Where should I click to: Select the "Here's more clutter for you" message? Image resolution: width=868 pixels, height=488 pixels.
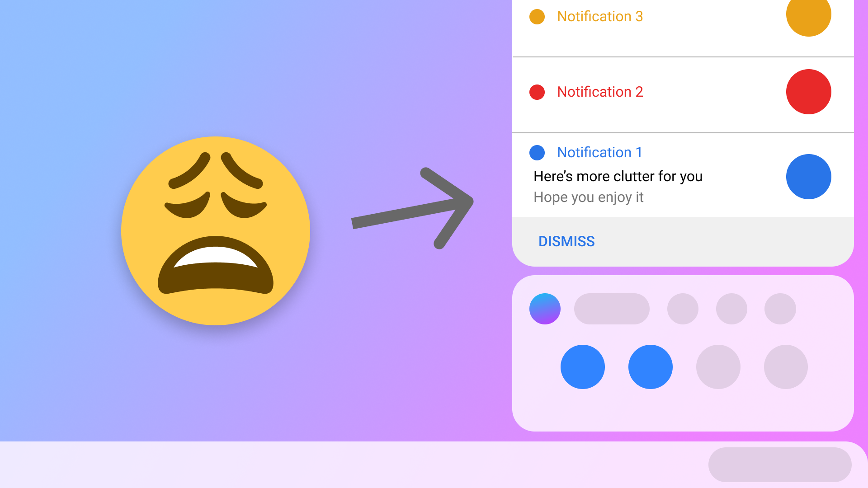point(618,176)
